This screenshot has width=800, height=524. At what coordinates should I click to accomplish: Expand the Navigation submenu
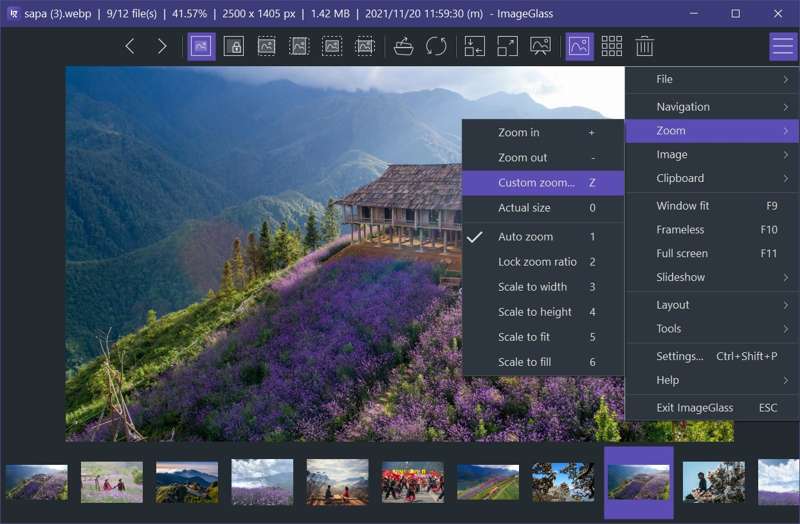tap(712, 107)
